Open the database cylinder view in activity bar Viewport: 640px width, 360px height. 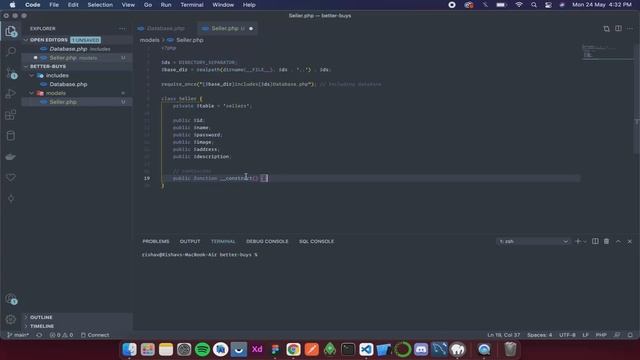point(11,136)
